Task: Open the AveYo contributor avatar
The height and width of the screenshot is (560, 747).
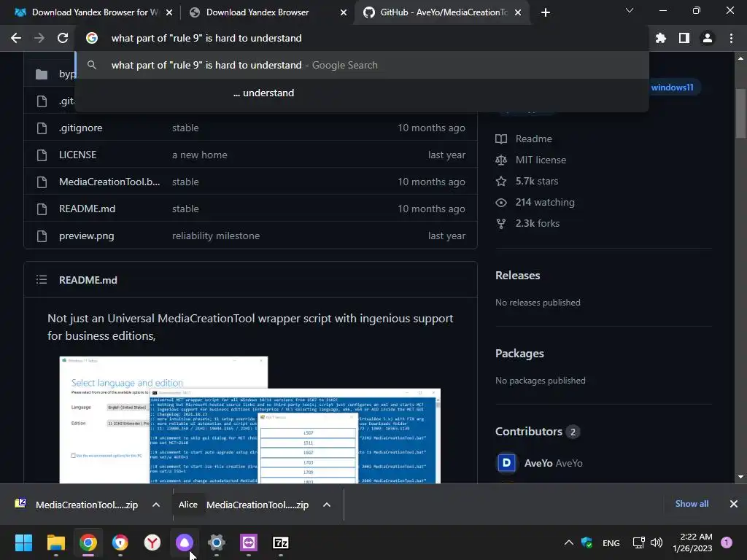Action: (506, 463)
